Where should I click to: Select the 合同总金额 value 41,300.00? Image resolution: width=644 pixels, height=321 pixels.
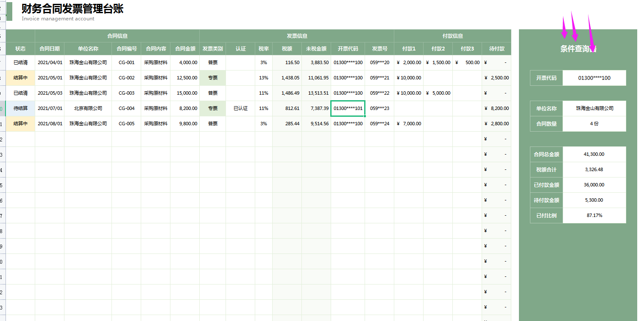pos(594,155)
